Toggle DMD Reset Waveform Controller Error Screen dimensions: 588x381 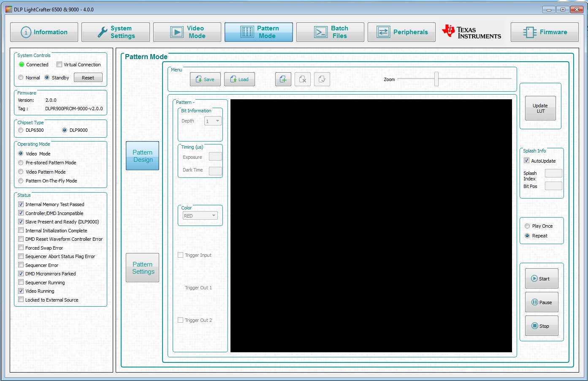pyautogui.click(x=21, y=239)
